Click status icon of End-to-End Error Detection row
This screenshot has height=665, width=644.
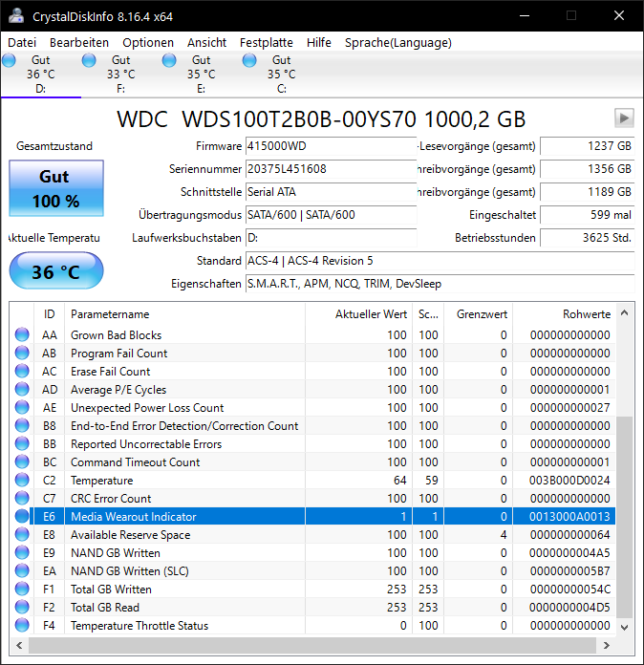coord(22,425)
